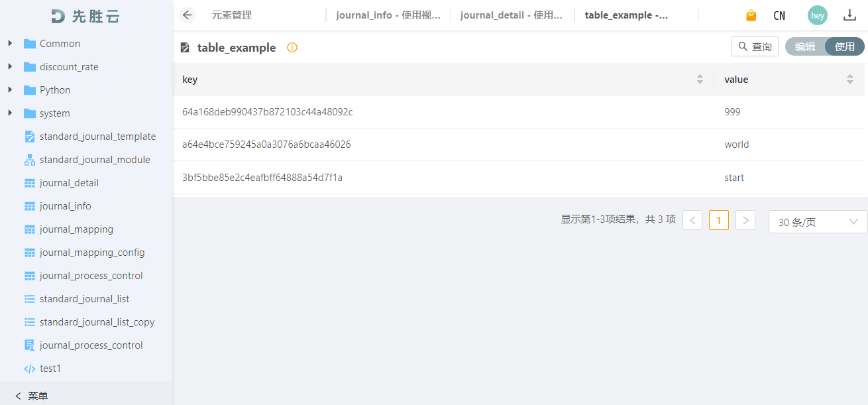Open the 'hey' user avatar
This screenshot has width=868, height=405.
coord(817,15)
